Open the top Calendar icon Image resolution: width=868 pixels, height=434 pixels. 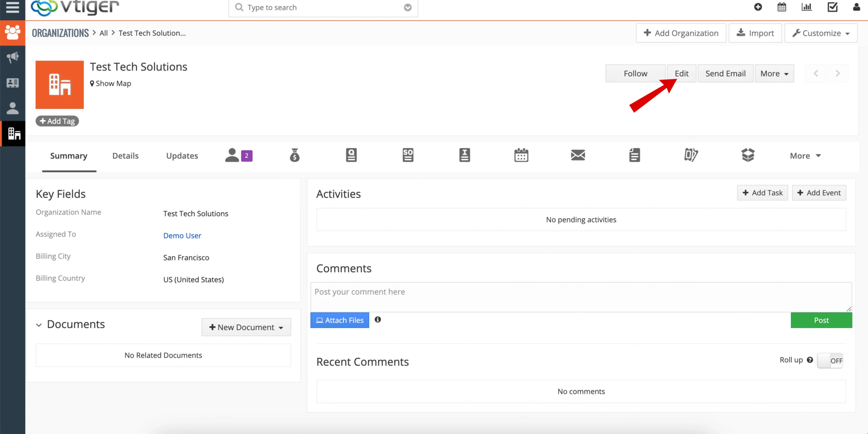tap(782, 7)
